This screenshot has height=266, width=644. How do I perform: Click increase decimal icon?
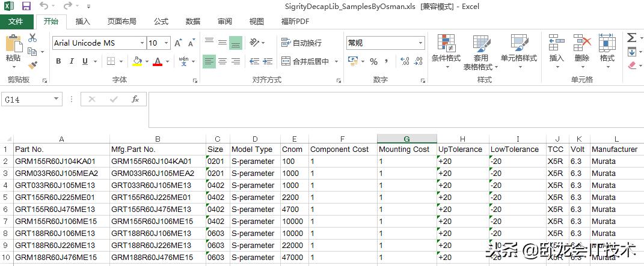click(405, 61)
